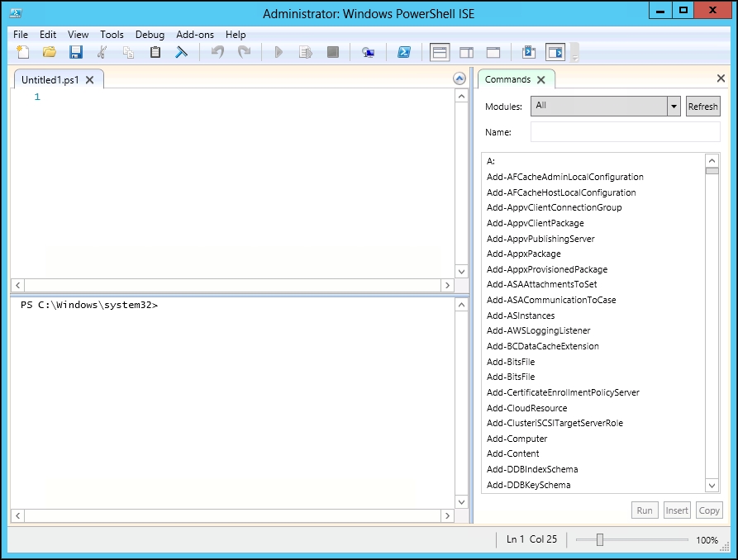Choose Add-AppvPublishingServer from the list
The height and width of the screenshot is (560, 738).
540,239
